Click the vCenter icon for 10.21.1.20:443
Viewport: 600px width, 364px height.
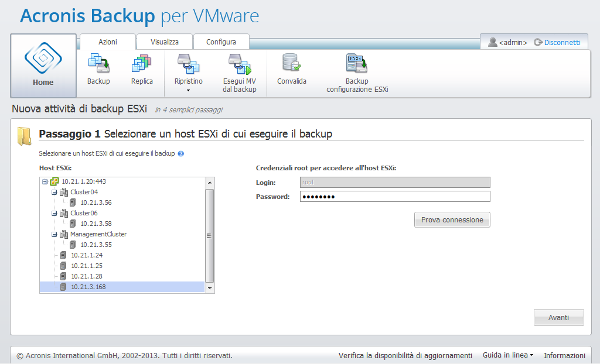coord(54,181)
